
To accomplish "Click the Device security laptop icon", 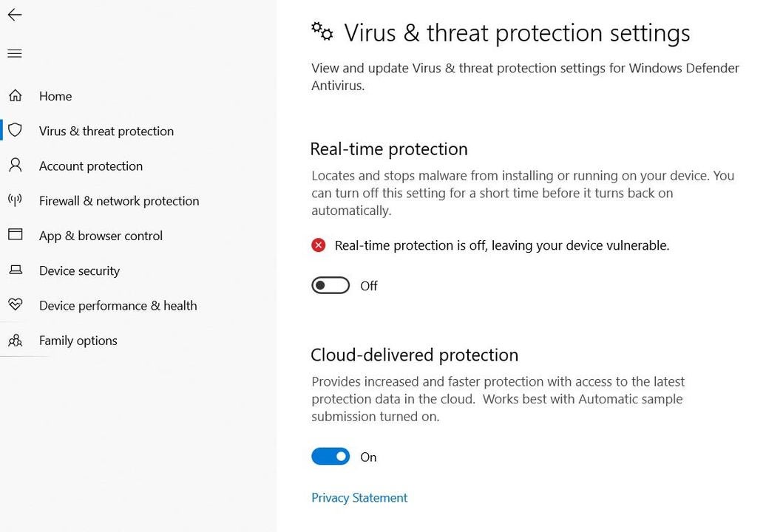I will tap(16, 270).
